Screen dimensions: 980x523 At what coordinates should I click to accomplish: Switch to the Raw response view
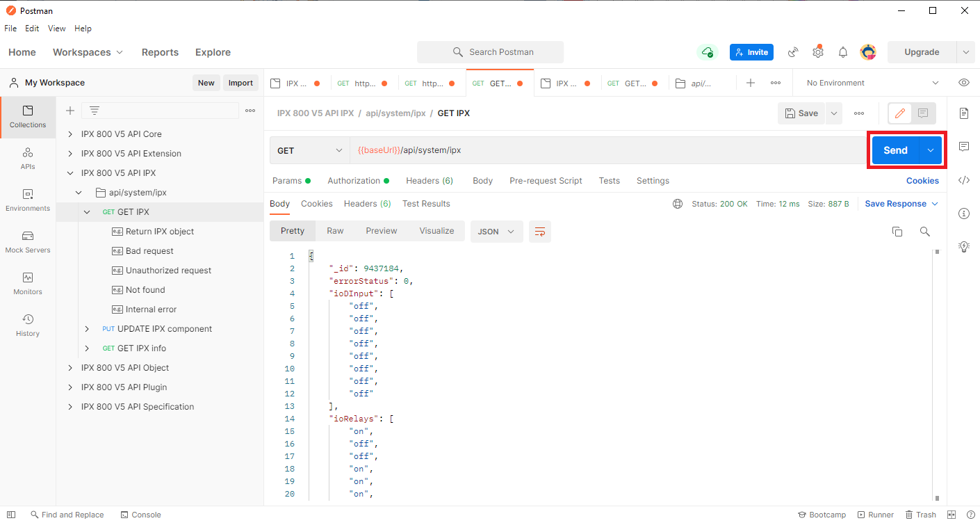click(335, 231)
